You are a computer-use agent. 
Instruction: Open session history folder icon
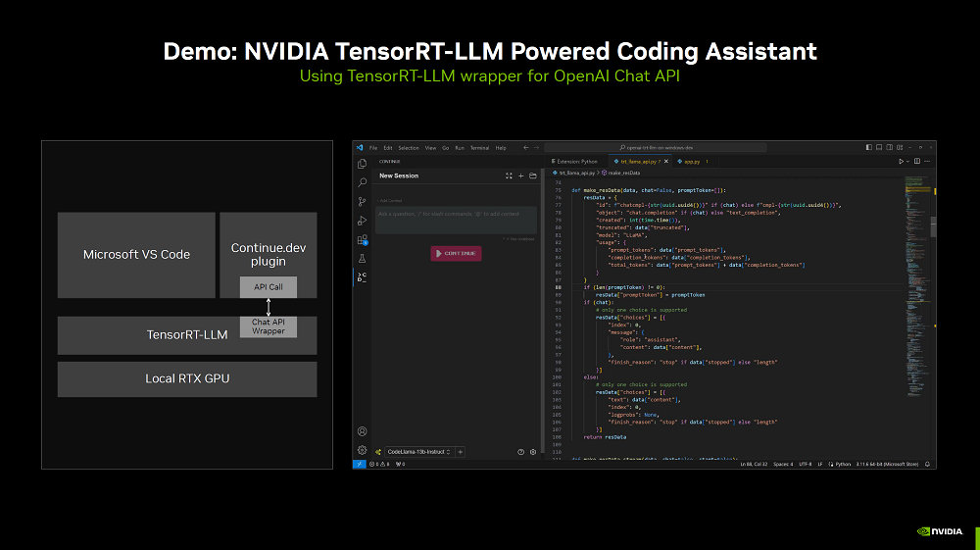[533, 176]
